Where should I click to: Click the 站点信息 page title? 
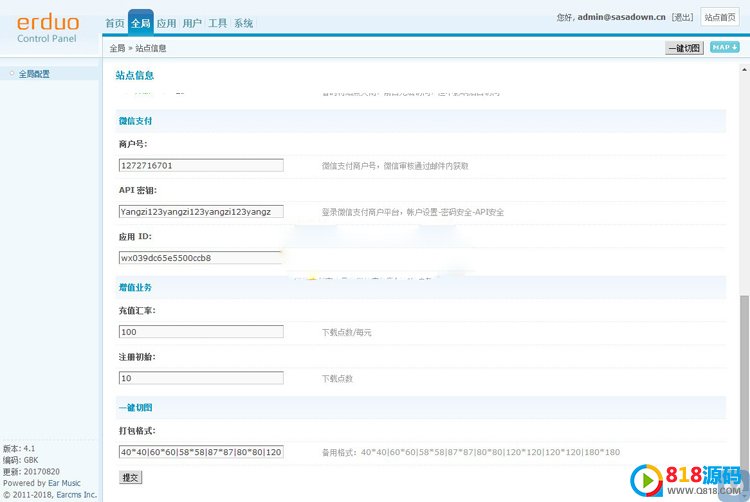click(135, 75)
